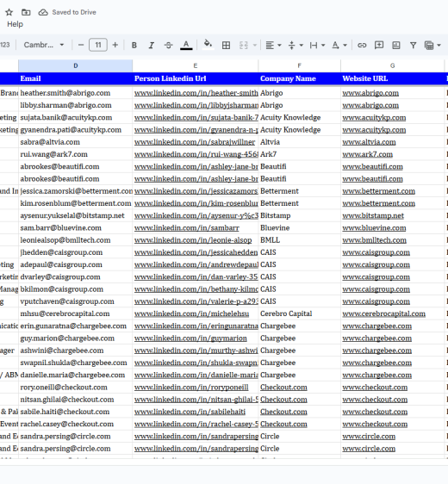
Task: Open the www.bluevine.com link
Action: point(374,228)
